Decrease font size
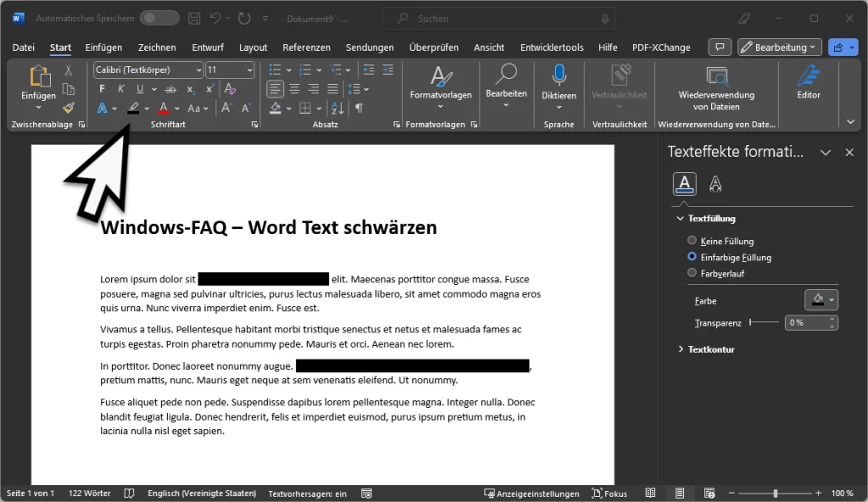Viewport: 868px width, 502px height. (246, 108)
